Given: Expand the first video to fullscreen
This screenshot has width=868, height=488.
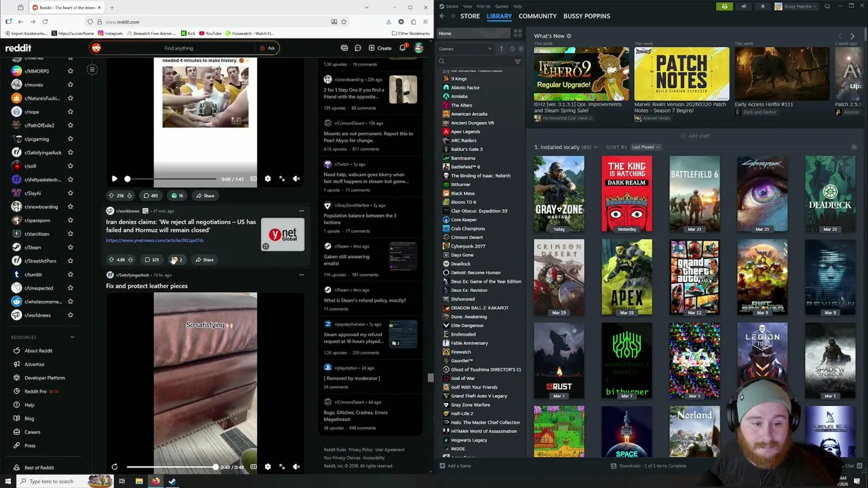Looking at the screenshot, I should (282, 179).
